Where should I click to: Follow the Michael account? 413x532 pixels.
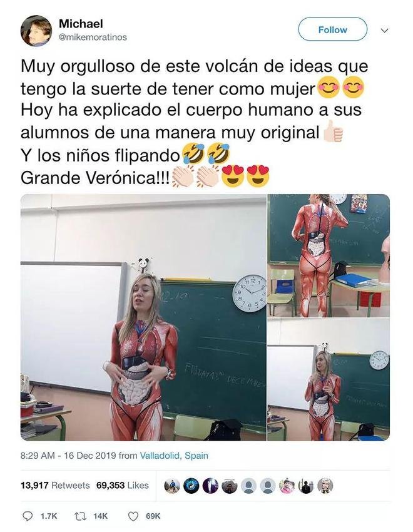point(332,29)
